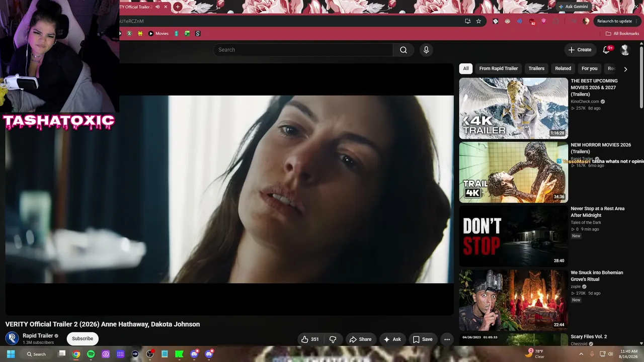Open the BEST UPCOMING MOVIES 2026 thumbnail
This screenshot has height=362, width=644.
pyautogui.click(x=513, y=108)
